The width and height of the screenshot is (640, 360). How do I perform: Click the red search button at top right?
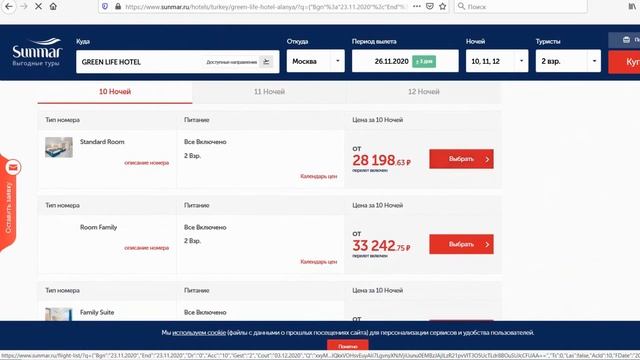click(624, 62)
